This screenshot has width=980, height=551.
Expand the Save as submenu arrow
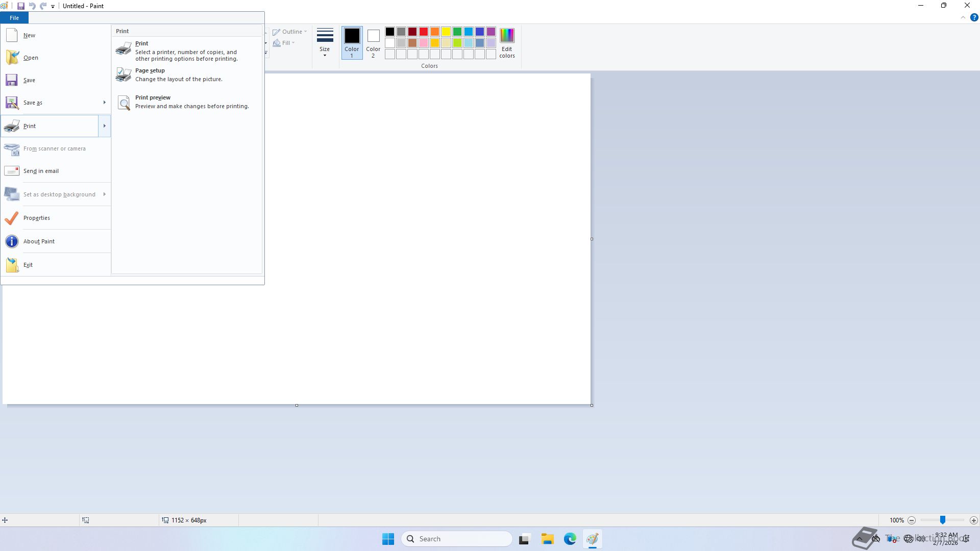point(104,103)
